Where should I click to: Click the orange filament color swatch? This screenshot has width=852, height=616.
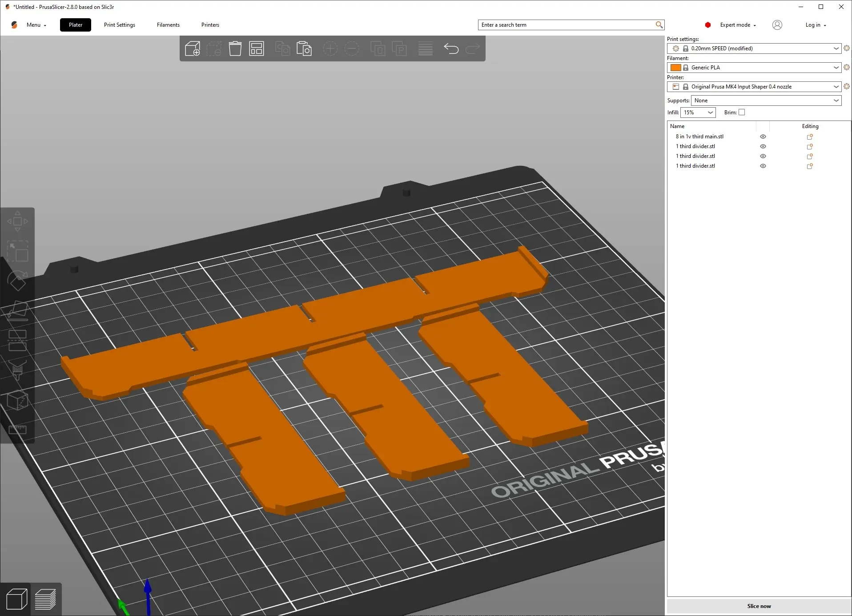[x=676, y=68]
